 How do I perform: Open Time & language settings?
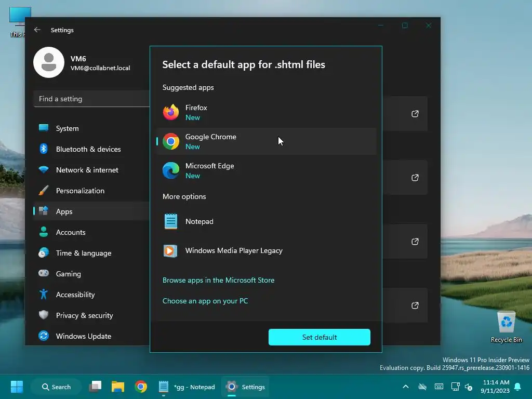(91, 253)
